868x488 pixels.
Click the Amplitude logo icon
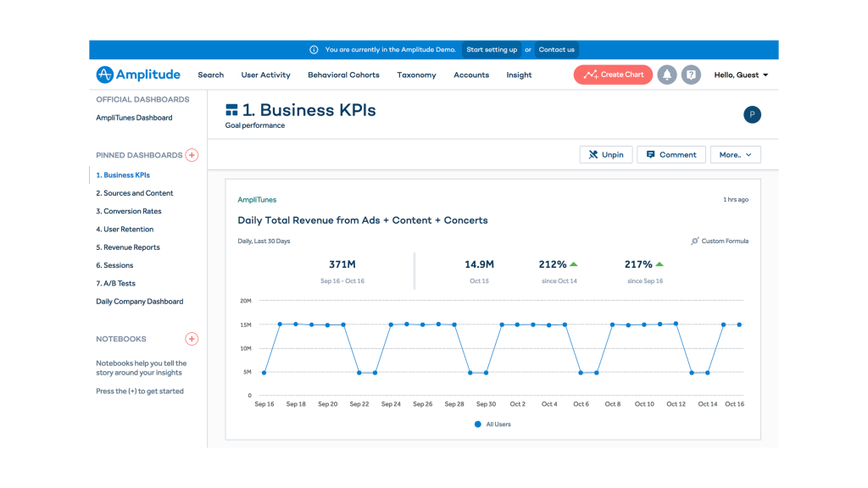(105, 75)
